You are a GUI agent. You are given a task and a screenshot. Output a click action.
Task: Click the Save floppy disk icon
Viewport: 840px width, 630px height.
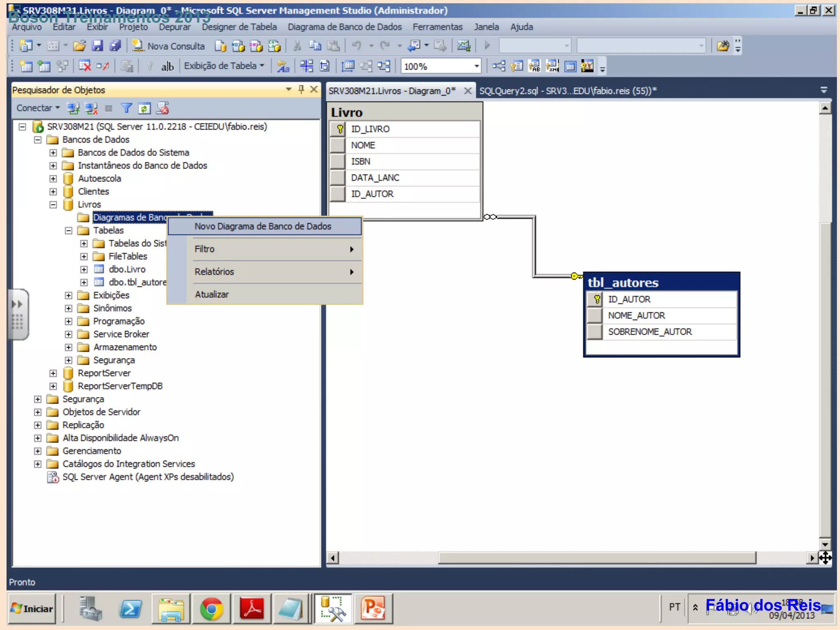click(x=97, y=46)
